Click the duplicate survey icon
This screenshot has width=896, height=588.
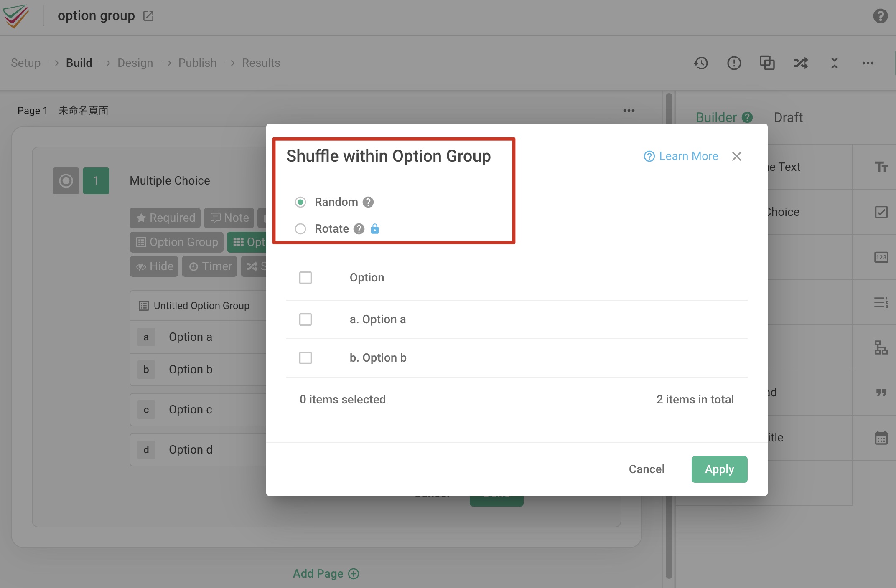(x=767, y=63)
